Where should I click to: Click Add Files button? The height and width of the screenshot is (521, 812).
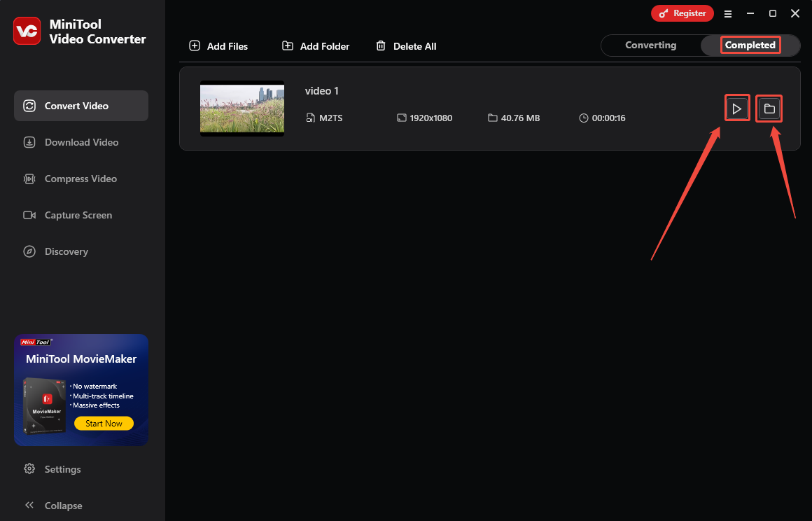tap(218, 46)
